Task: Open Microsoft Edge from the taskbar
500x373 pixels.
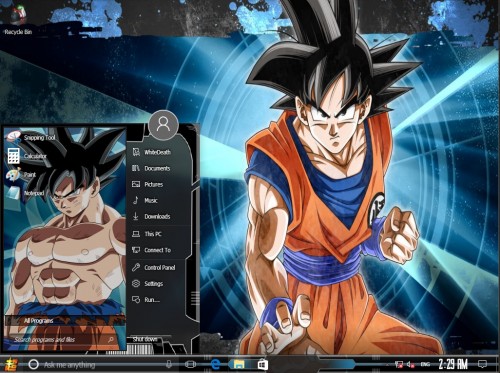Action: coord(216,364)
